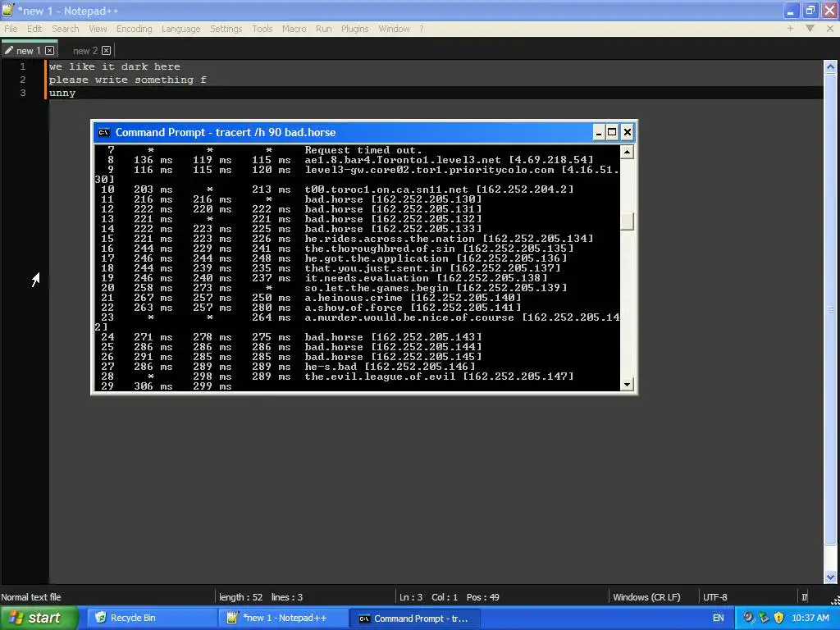This screenshot has height=630, width=840.
Task: Open the Search menu
Action: click(66, 29)
